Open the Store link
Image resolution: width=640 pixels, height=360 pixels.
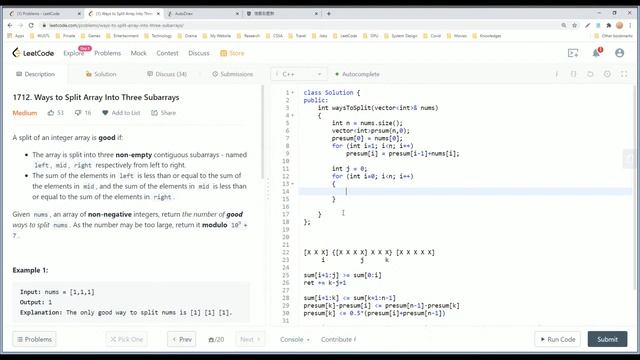[x=232, y=53]
